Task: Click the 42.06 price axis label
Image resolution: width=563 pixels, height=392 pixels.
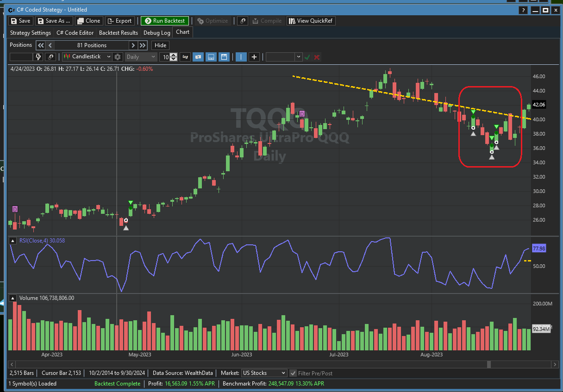Action: pyautogui.click(x=539, y=105)
